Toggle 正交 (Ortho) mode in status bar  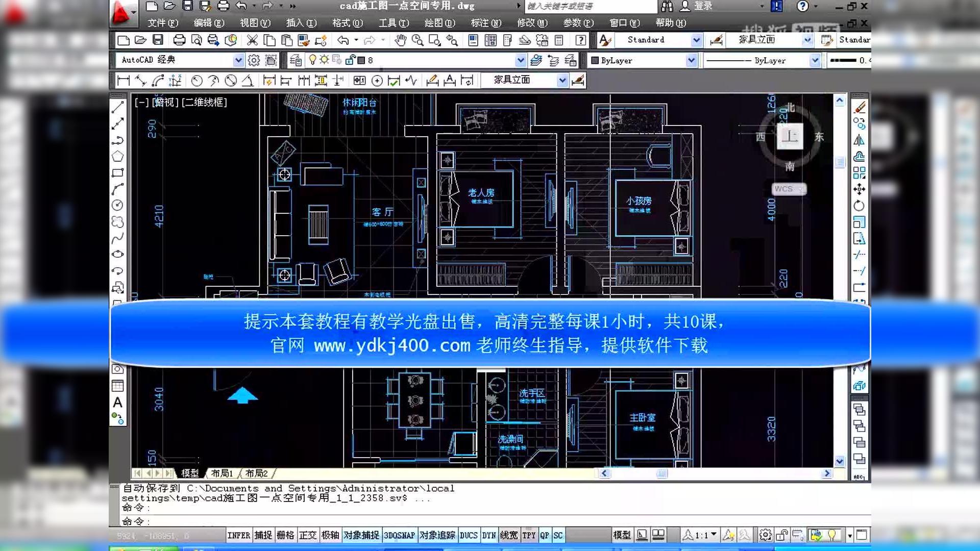coord(308,535)
